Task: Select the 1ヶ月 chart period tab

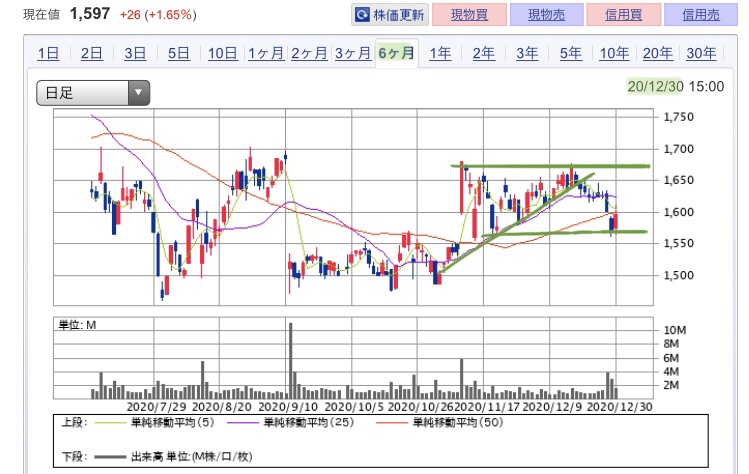Action: [x=266, y=53]
